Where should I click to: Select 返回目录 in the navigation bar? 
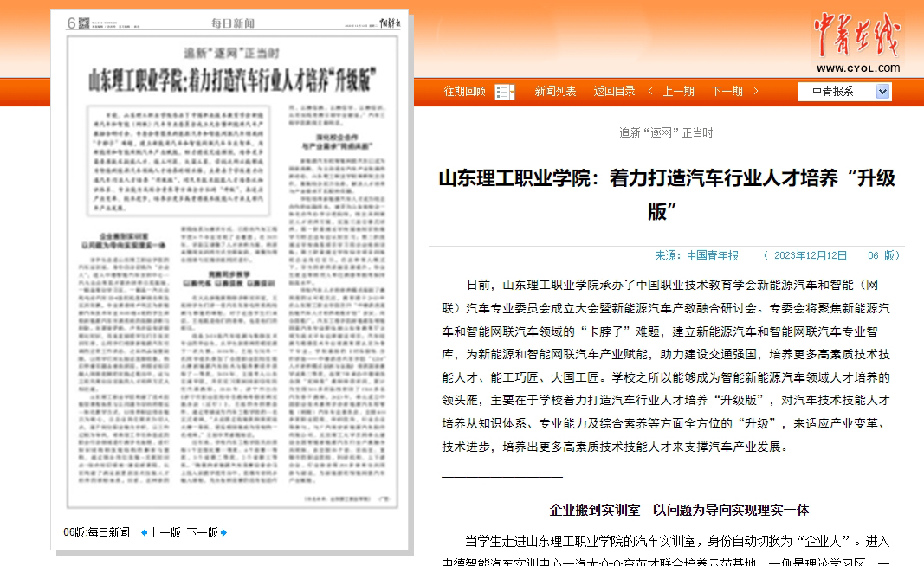[x=614, y=91]
